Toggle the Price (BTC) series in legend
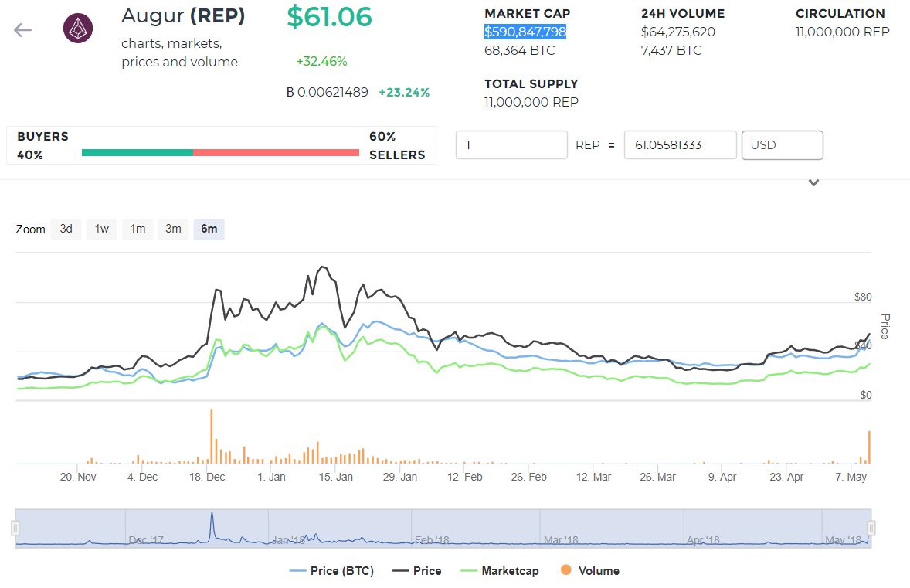Screen dimensions: 910x588 (331, 570)
